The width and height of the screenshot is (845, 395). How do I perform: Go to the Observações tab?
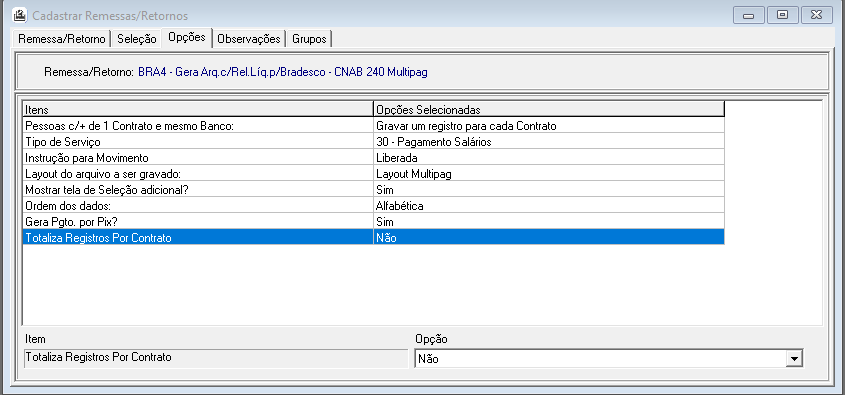pos(249,39)
